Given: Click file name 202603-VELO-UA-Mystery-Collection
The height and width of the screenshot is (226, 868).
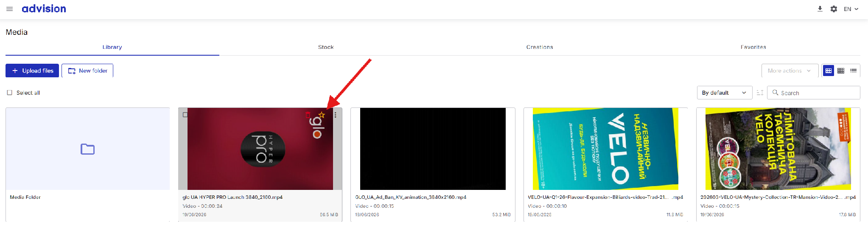Looking at the screenshot, I should (x=778, y=197).
